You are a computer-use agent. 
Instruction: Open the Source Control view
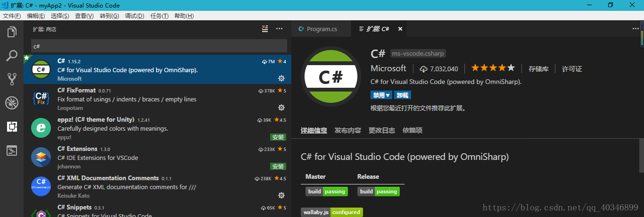pyautogui.click(x=12, y=79)
